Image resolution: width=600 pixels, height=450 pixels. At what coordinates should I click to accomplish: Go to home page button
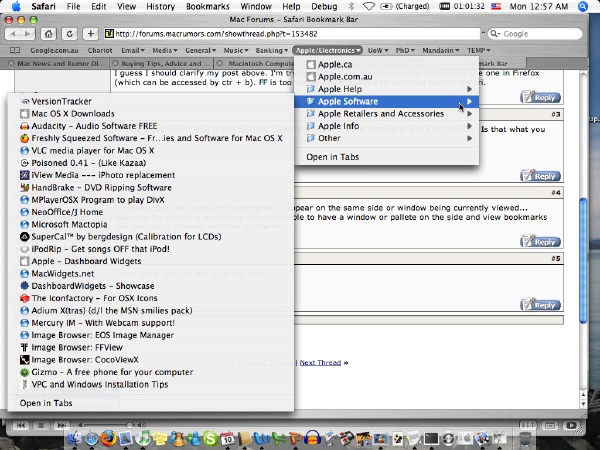[x=49, y=34]
